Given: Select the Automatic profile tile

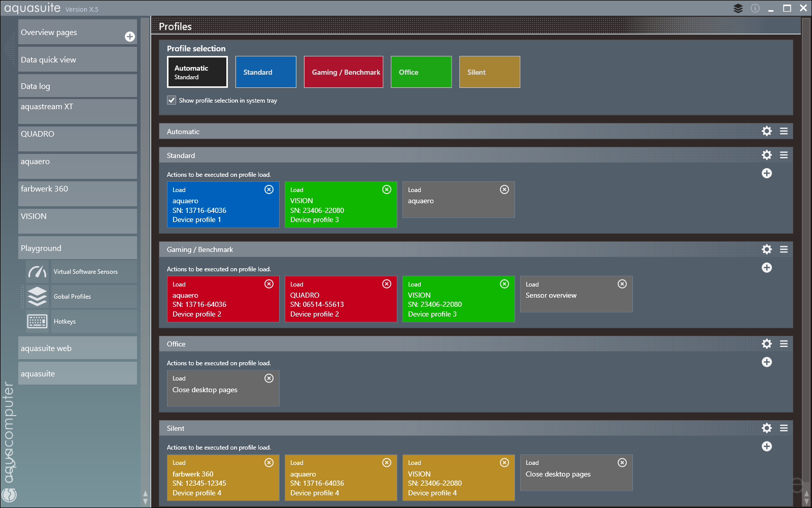Looking at the screenshot, I should point(197,72).
